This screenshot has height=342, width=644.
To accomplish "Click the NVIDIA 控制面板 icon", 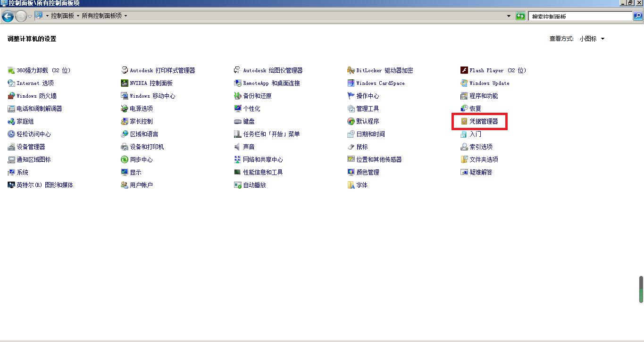I will click(125, 83).
